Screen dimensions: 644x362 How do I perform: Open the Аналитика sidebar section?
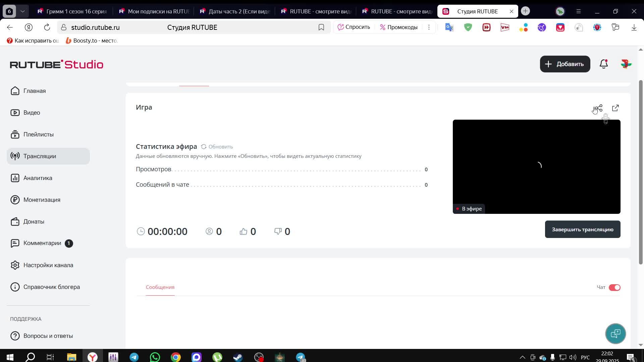coord(38,178)
